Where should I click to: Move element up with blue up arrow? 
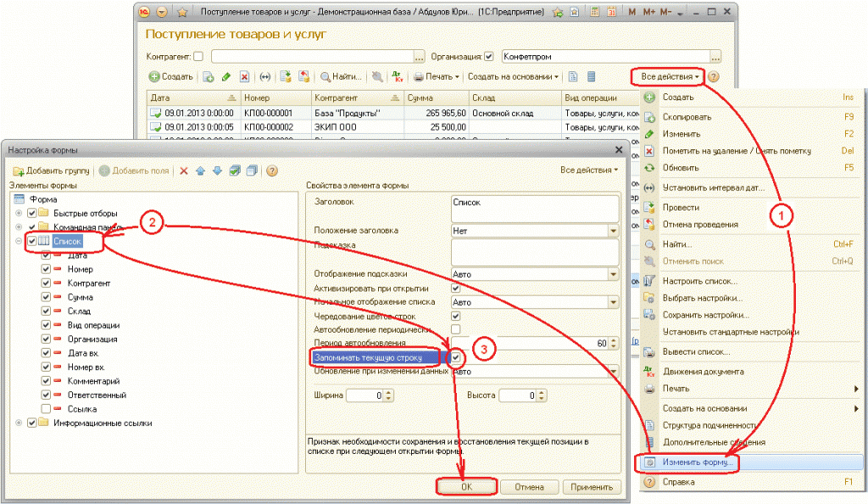pyautogui.click(x=201, y=171)
